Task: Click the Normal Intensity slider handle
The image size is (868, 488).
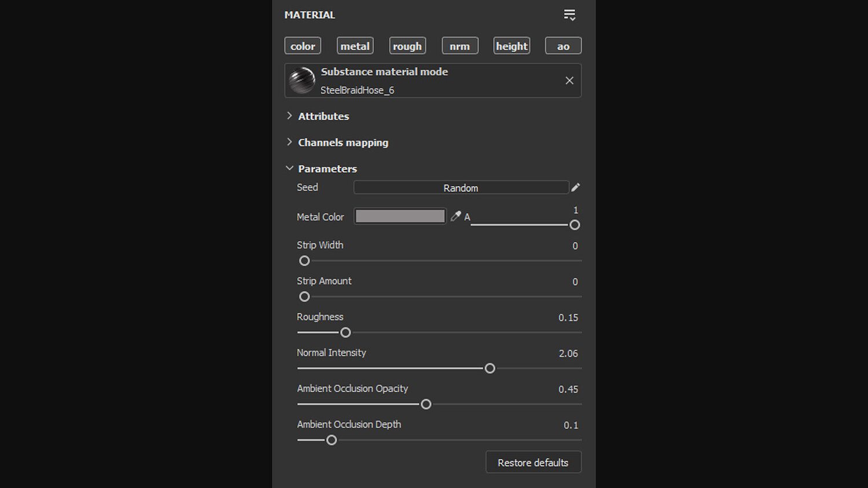Action: 490,368
